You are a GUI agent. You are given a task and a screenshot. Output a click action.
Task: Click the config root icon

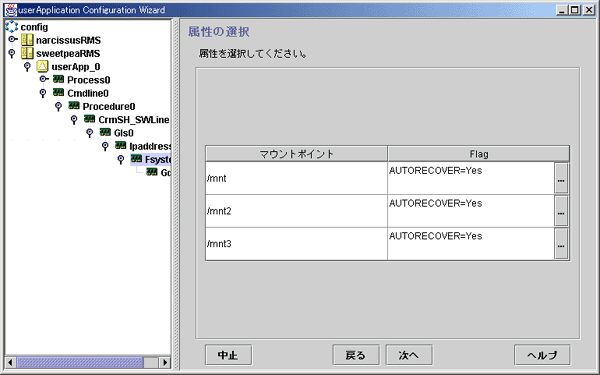(11, 26)
